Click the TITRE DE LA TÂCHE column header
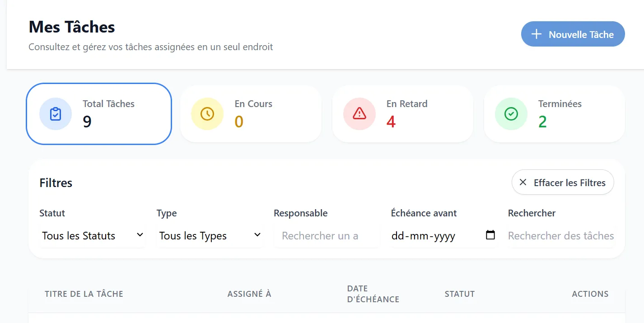Image resolution: width=644 pixels, height=323 pixels. tap(84, 294)
